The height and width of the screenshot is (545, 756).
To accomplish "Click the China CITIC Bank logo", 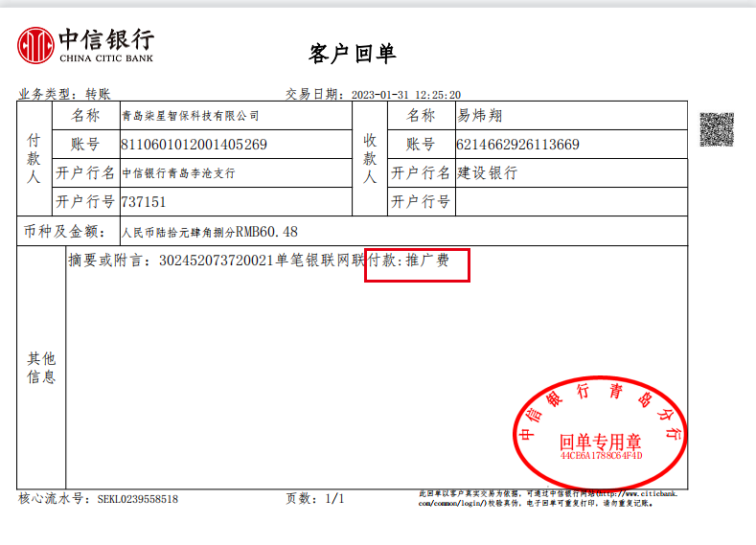I will (x=86, y=45).
